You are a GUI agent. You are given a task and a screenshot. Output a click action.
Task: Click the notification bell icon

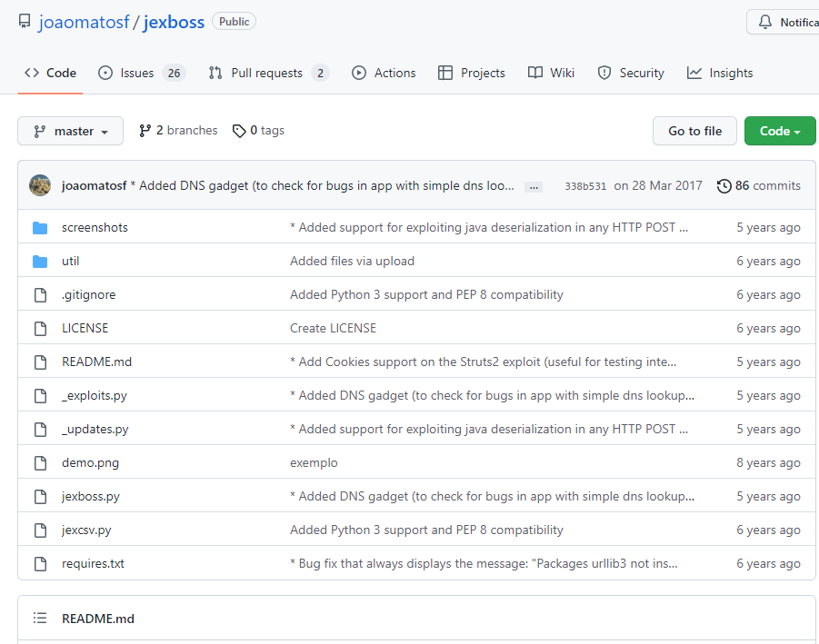click(765, 22)
